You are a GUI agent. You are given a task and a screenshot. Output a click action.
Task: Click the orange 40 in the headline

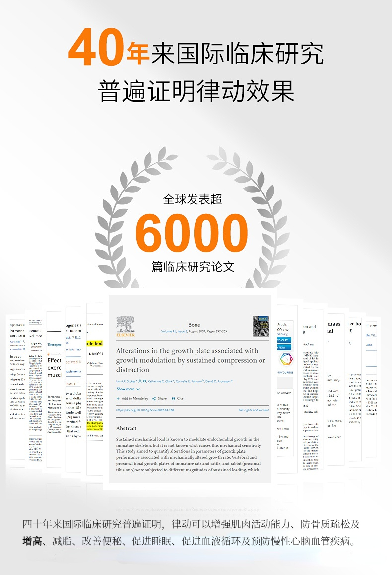pyautogui.click(x=96, y=47)
